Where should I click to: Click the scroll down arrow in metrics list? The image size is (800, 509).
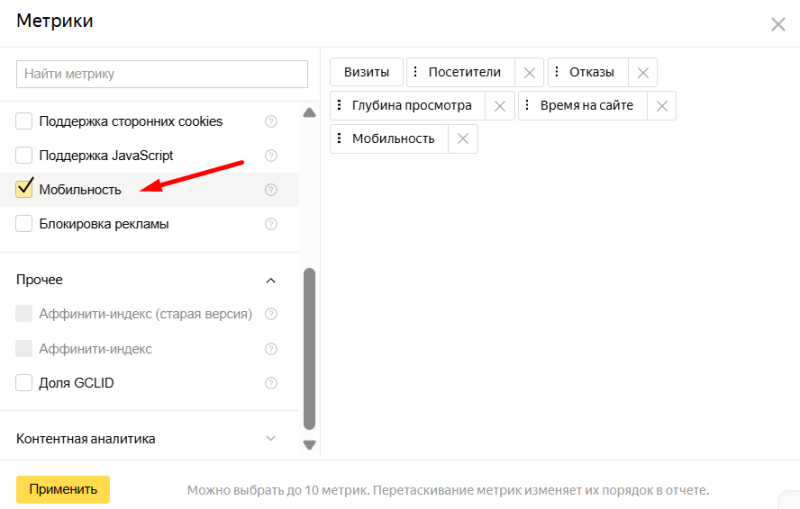point(309,445)
